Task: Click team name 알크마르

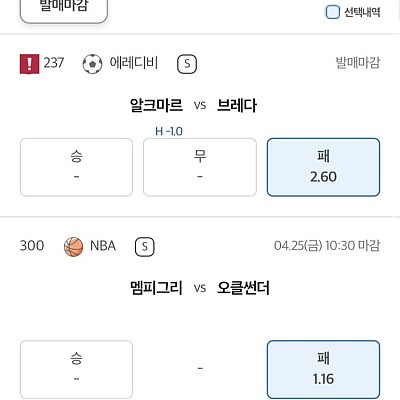Action: [156, 105]
